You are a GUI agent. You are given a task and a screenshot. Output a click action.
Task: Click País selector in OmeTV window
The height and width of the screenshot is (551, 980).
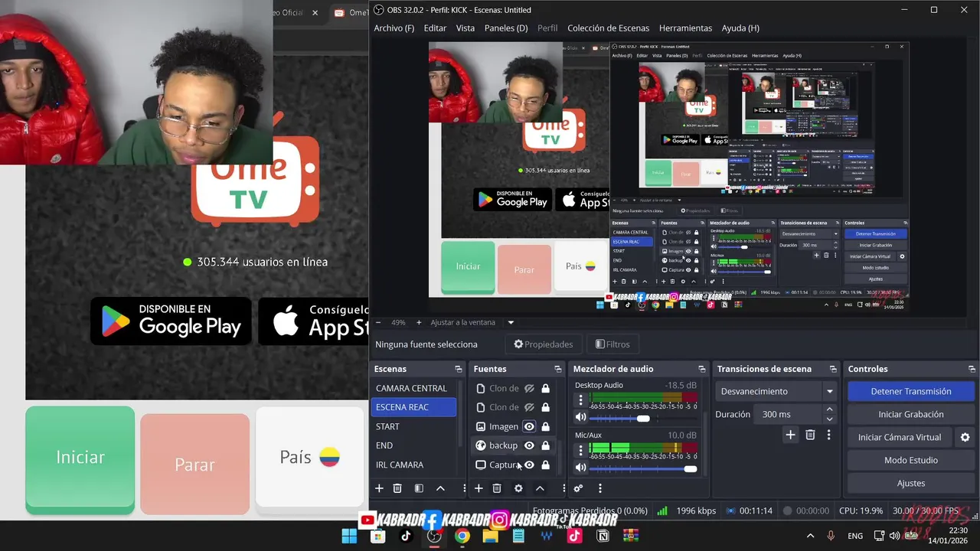pos(309,458)
